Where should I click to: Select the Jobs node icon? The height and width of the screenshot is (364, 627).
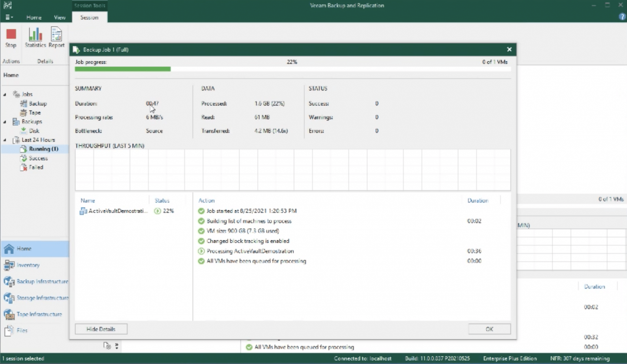pyautogui.click(x=16, y=94)
